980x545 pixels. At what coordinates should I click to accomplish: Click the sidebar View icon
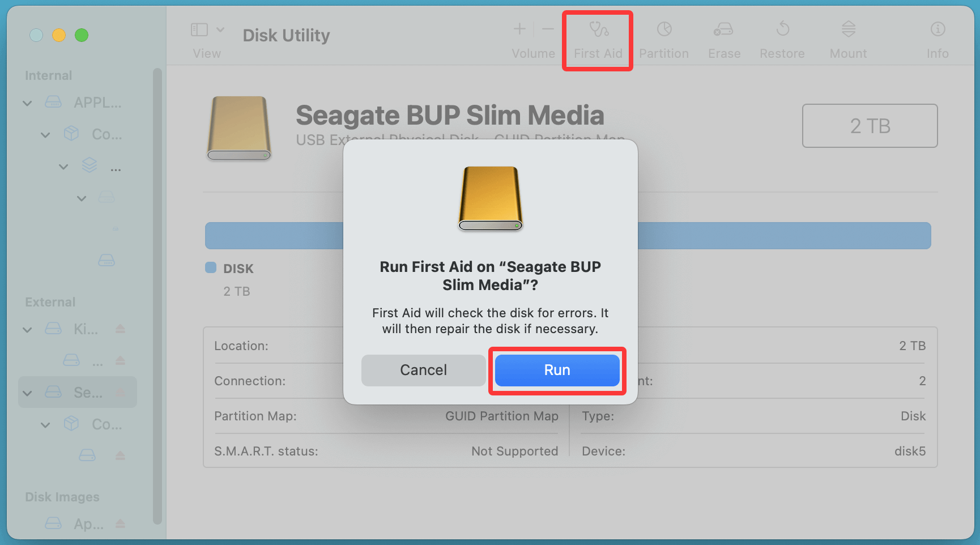pyautogui.click(x=199, y=28)
